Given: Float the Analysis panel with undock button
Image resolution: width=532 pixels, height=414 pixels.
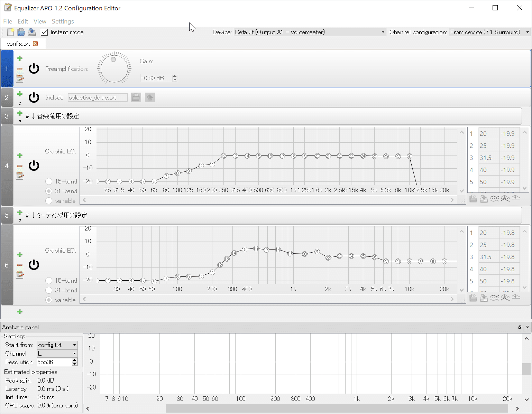Looking at the screenshot, I should tap(520, 327).
